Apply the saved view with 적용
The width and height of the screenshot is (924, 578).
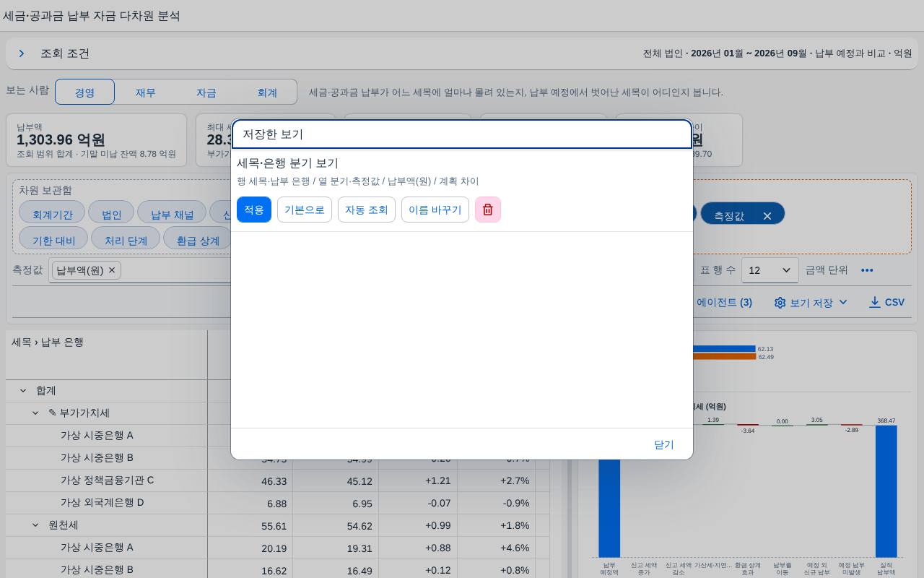click(254, 210)
